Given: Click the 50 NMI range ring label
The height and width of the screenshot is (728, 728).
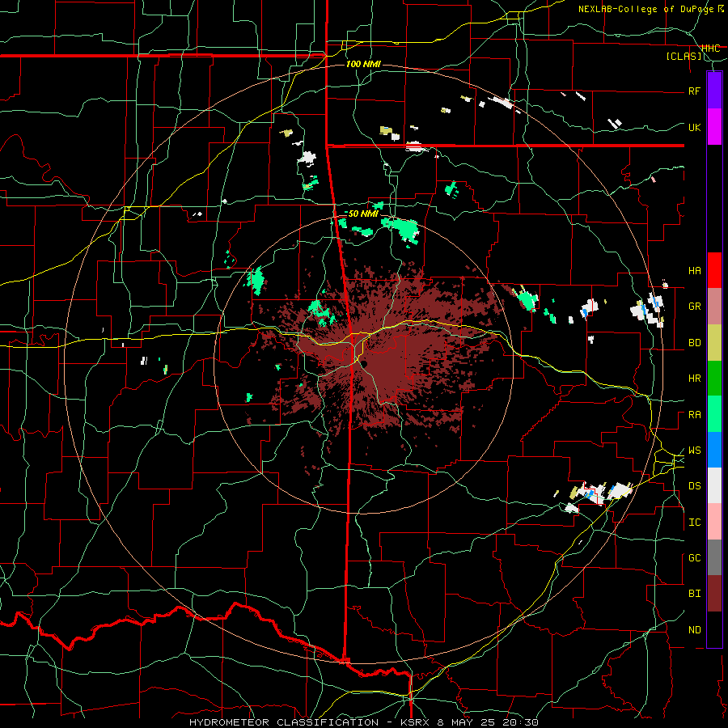Looking at the screenshot, I should 363,214.
